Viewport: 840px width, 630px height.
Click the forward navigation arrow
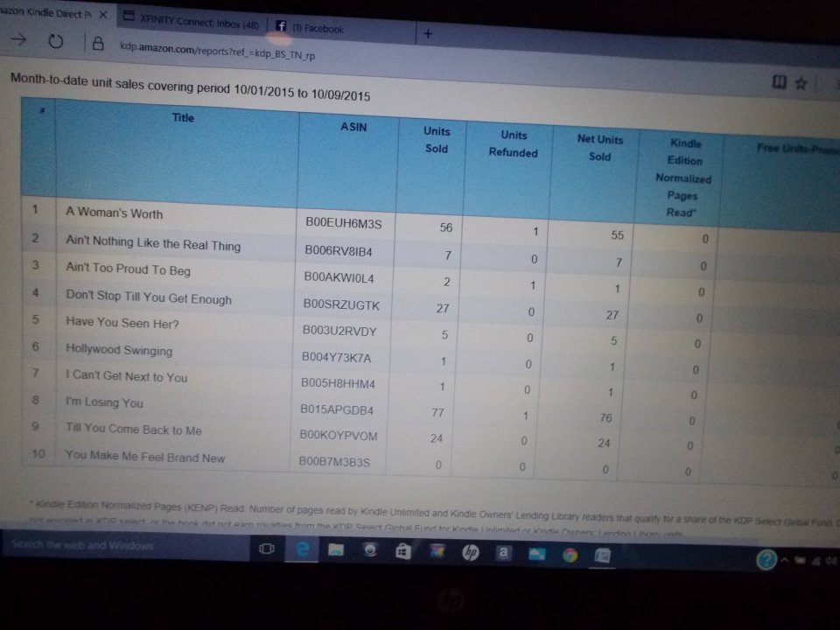pos(17,40)
